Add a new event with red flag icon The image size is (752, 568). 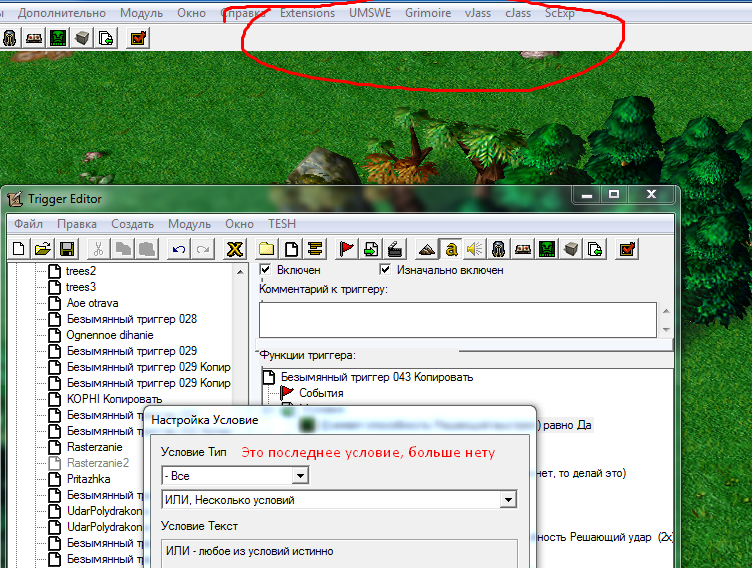point(346,249)
